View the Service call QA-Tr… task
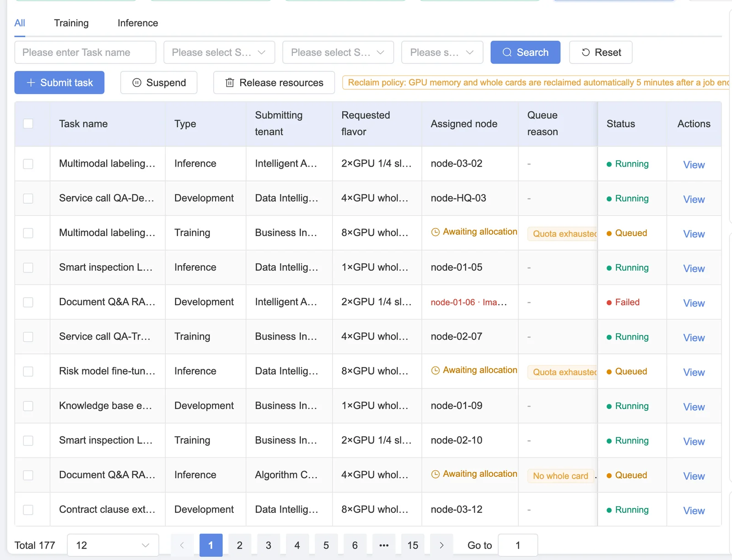This screenshot has height=560, width=732. 694,338
